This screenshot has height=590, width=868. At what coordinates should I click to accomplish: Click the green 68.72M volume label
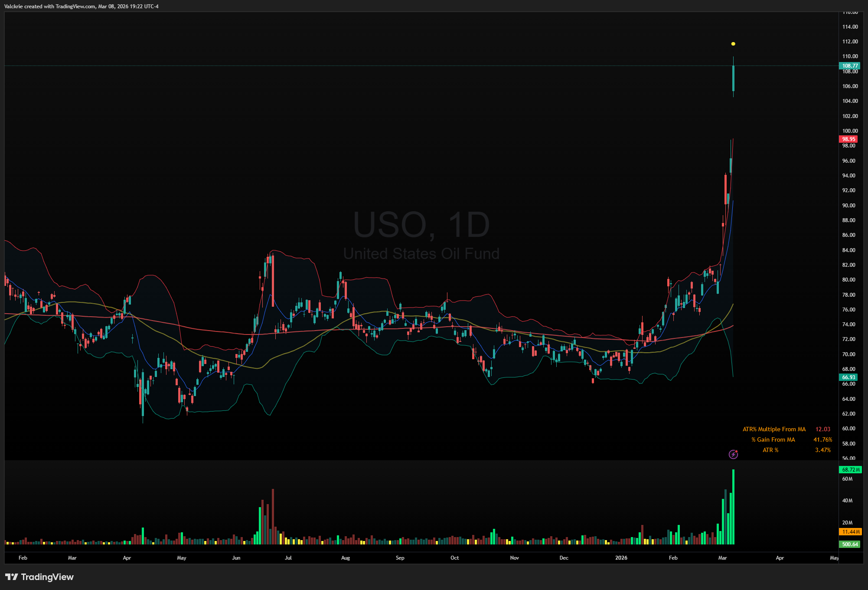(850, 470)
